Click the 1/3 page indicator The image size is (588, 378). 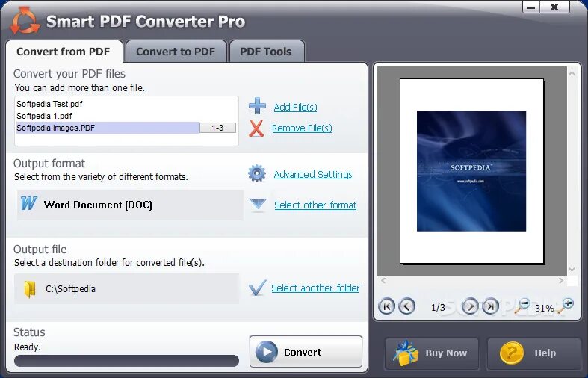(x=438, y=308)
